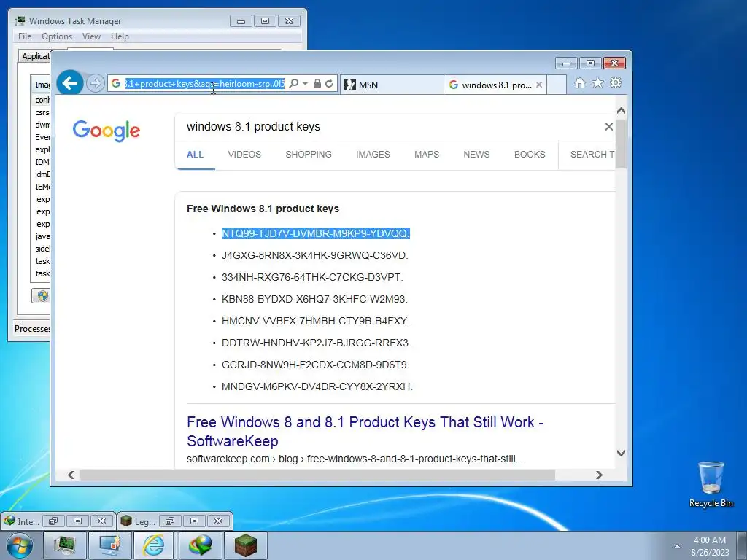Click the vertical scrollbar thumb
The height and width of the screenshot is (560, 747).
point(621,144)
